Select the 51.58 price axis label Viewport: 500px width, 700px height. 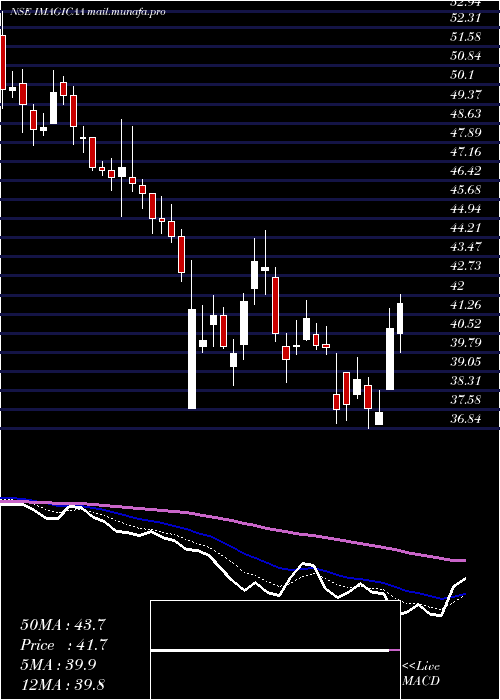point(465,37)
